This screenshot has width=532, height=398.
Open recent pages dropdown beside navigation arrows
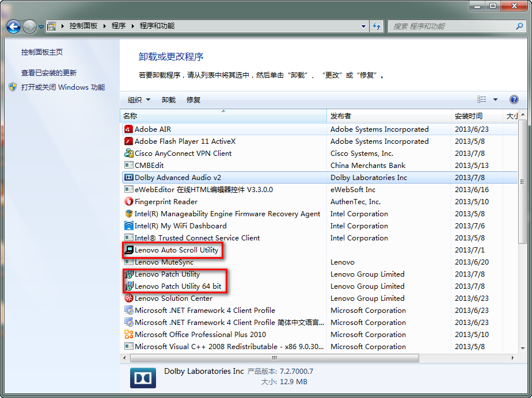coord(41,27)
